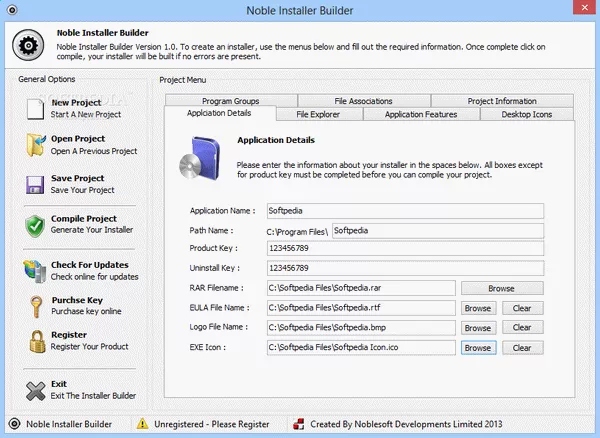Clear the EXE Icon field
600x438 pixels.
pyautogui.click(x=522, y=348)
